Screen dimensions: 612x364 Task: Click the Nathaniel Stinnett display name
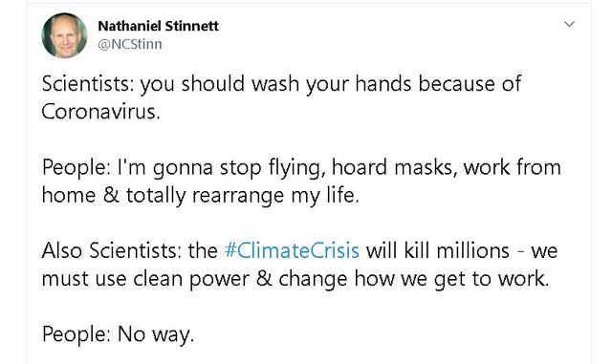pyautogui.click(x=158, y=26)
